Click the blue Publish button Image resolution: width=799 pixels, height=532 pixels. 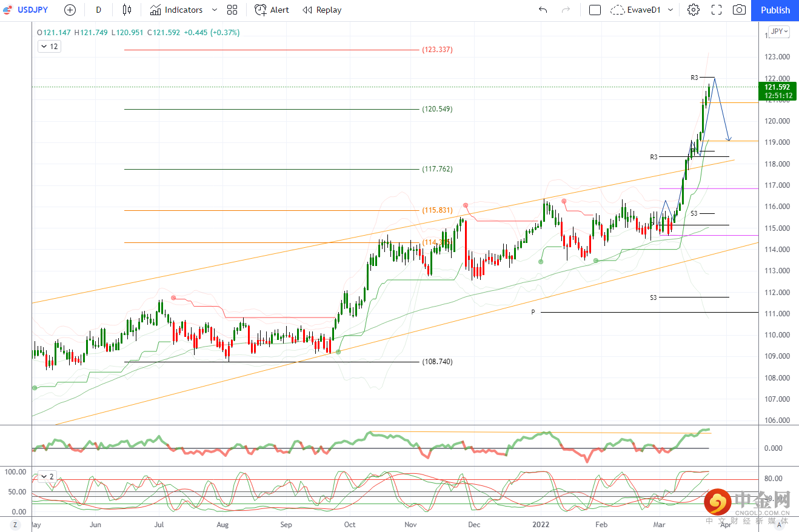[x=775, y=10]
